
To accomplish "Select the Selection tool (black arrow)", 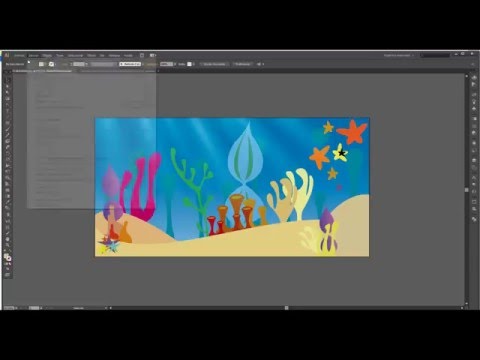I will click(8, 80).
